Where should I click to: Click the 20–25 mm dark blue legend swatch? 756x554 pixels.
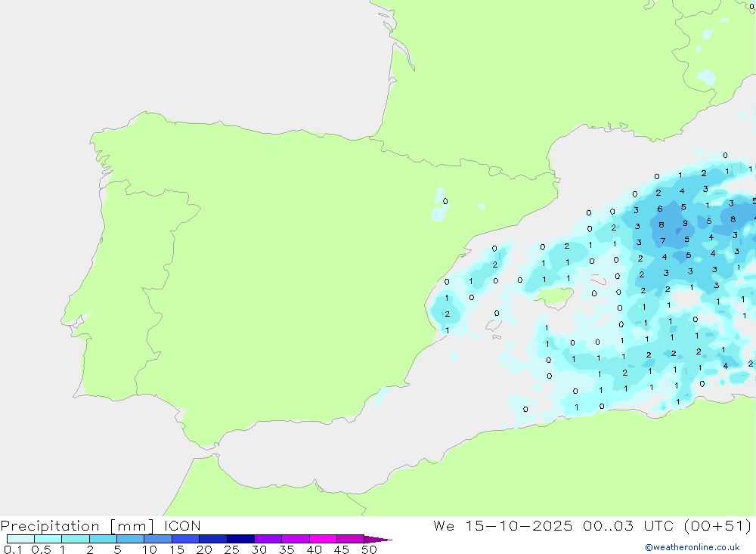[212, 539]
